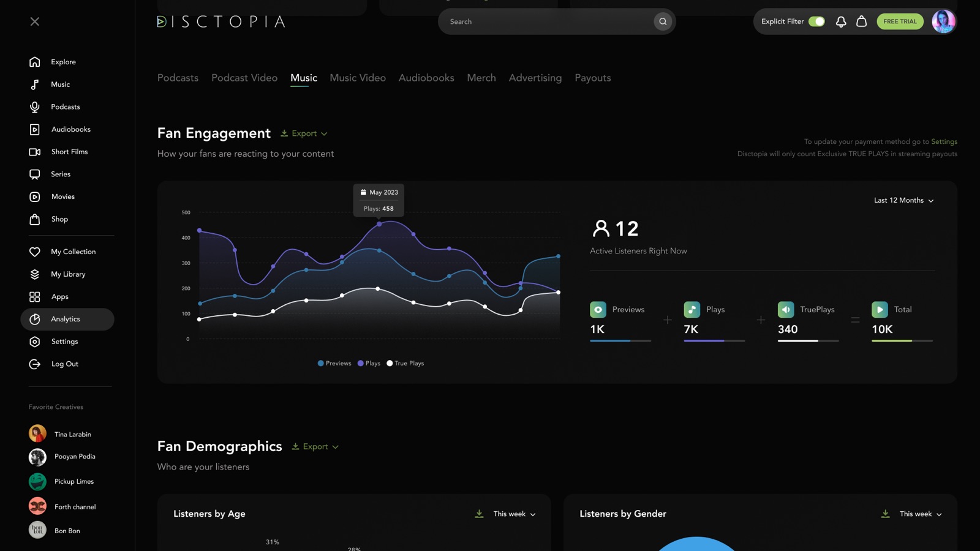
Task: Turn off the Explicit Filter switch
Action: click(816, 21)
